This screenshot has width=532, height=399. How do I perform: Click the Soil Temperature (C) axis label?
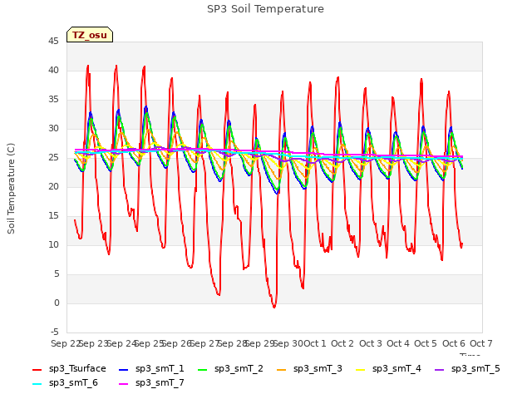click(x=11, y=189)
